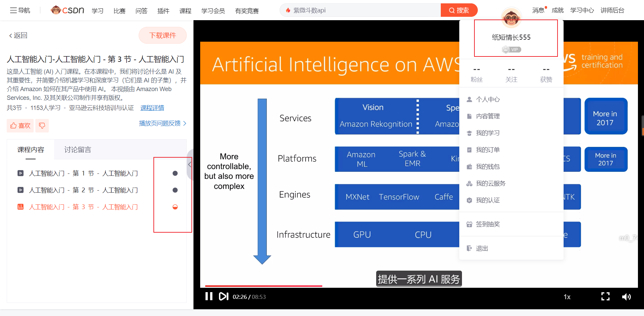This screenshot has width=644, height=316.
Task: Go back with the 返回 link
Action: 18,35
